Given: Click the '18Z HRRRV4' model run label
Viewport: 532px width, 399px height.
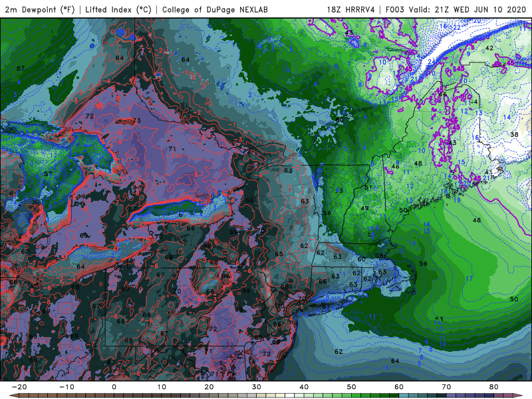Looking at the screenshot, I should click(x=350, y=9).
